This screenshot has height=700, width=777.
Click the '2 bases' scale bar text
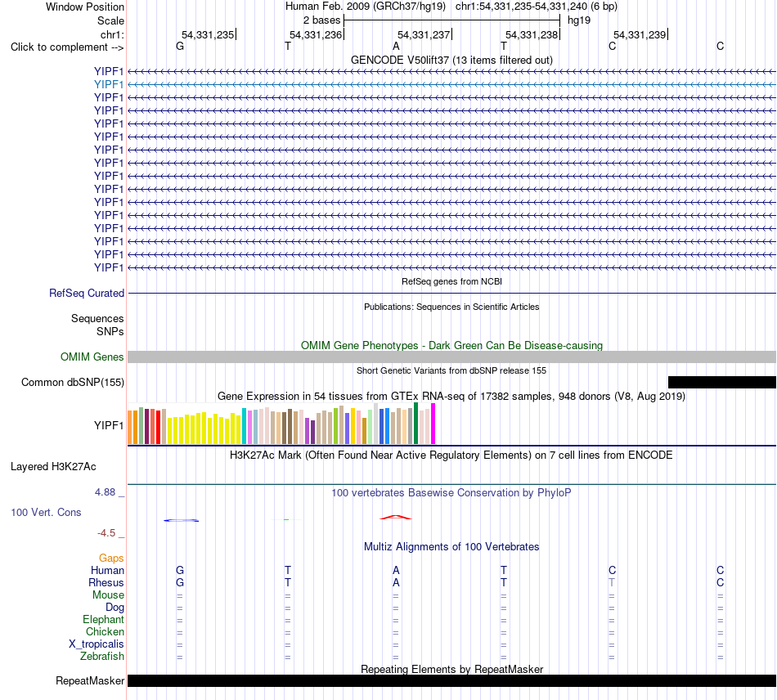click(x=321, y=20)
